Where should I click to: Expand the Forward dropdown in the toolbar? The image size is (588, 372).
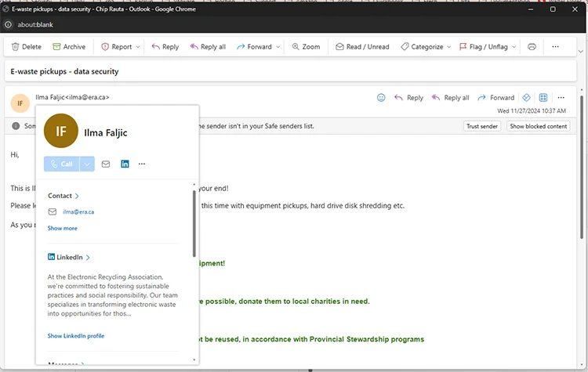(x=278, y=47)
